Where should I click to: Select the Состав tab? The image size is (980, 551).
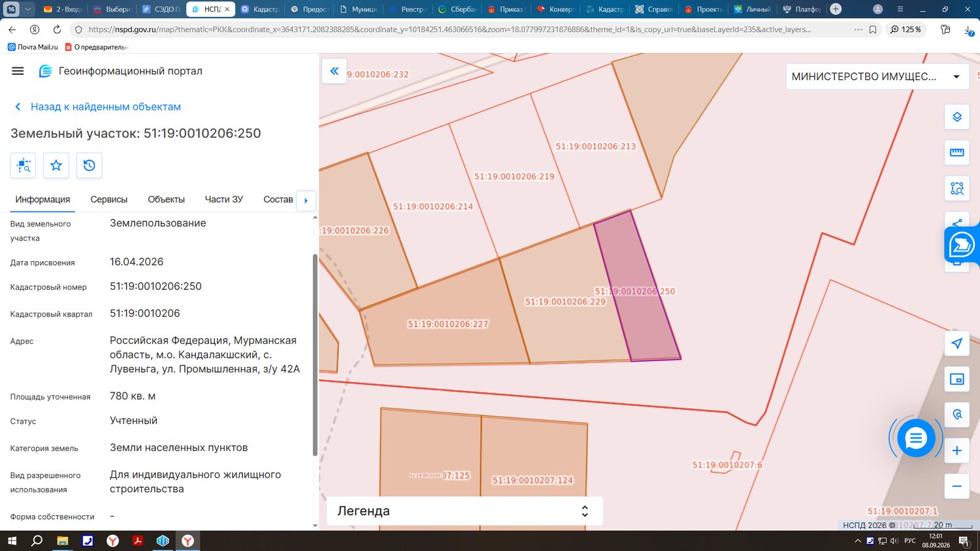pyautogui.click(x=278, y=200)
